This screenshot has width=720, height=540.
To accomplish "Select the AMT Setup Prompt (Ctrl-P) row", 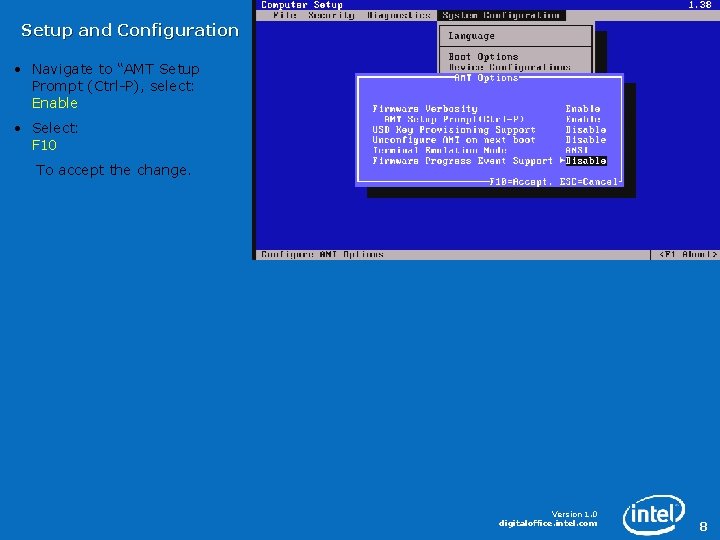I will point(489,119).
